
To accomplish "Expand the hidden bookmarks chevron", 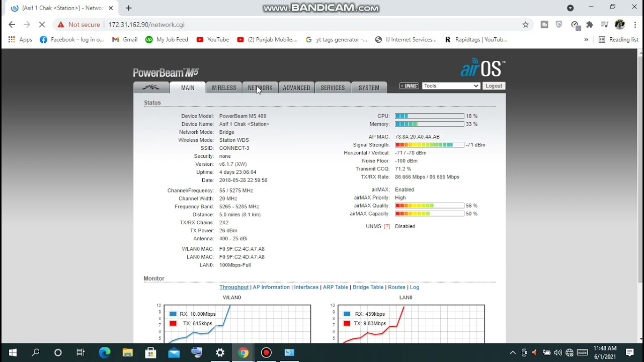I will pos(586,40).
